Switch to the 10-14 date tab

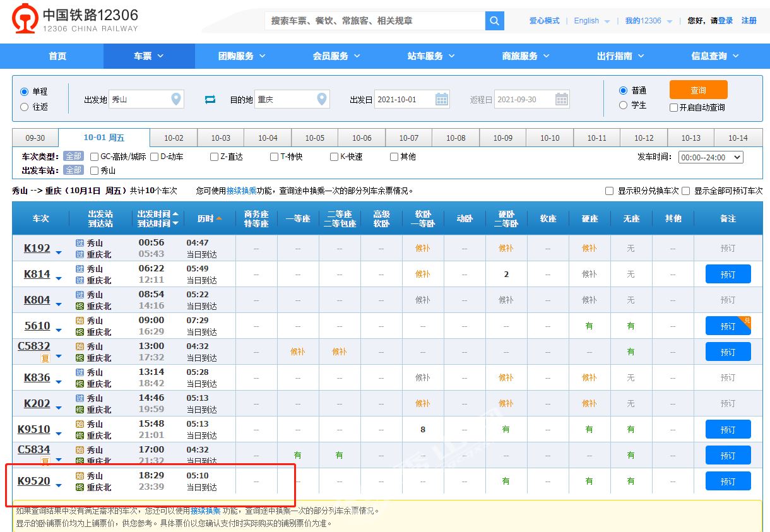(738, 138)
